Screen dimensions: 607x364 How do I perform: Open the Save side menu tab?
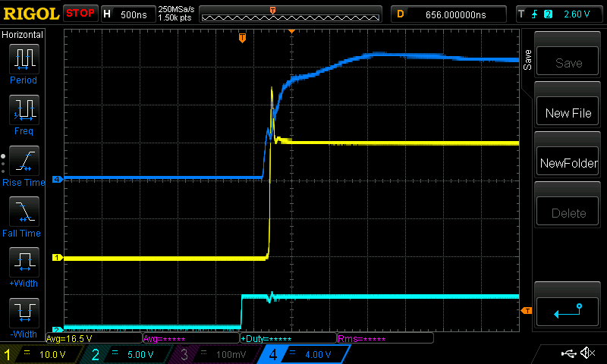527,61
